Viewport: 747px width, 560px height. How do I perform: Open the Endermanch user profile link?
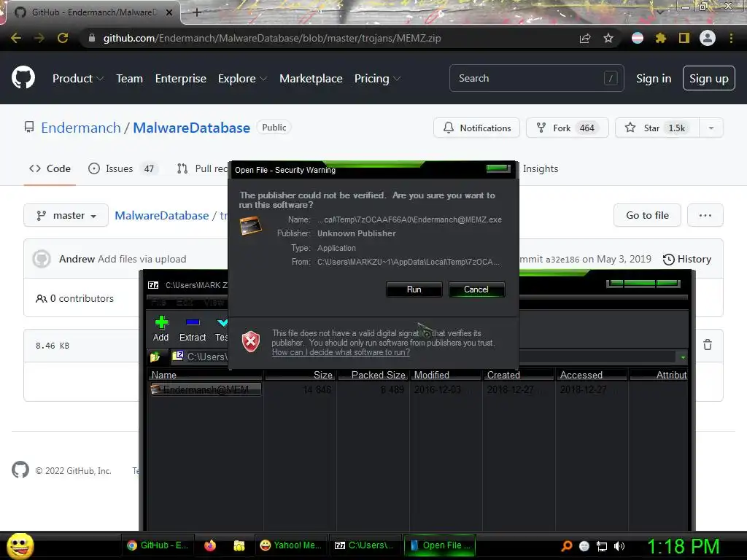pyautogui.click(x=81, y=128)
